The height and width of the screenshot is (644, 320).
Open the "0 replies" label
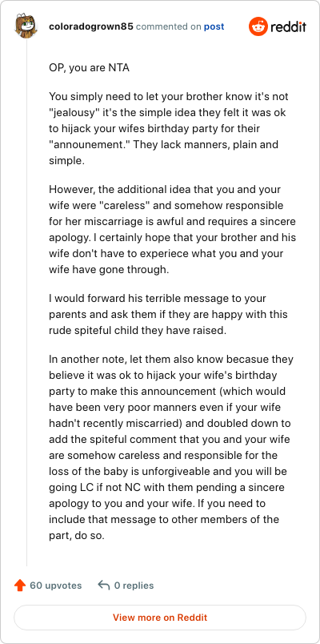tap(134, 586)
